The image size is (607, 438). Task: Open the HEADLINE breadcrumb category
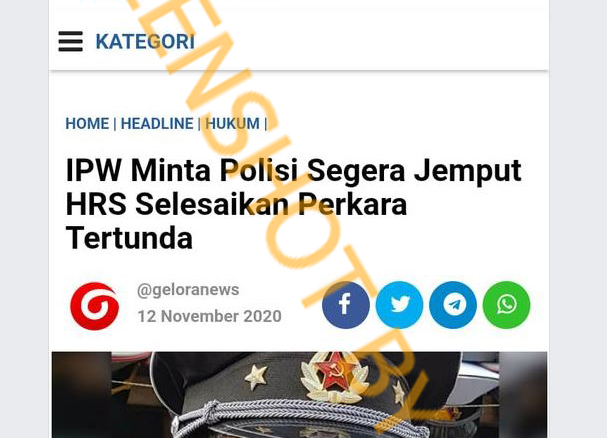click(157, 124)
